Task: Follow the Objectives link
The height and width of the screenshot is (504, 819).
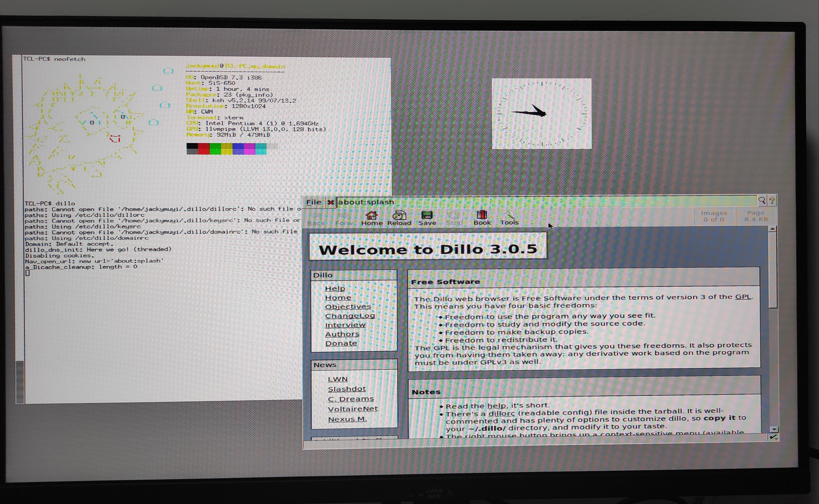Action: [x=348, y=306]
